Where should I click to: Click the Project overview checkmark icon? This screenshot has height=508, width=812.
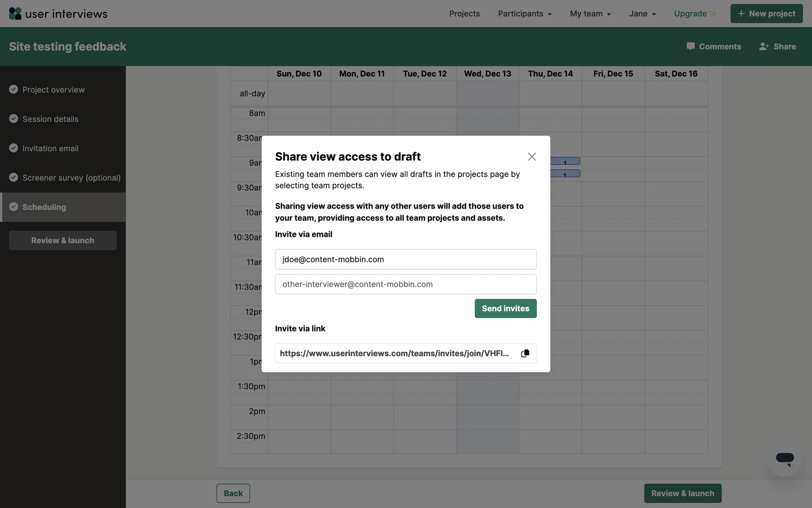pos(14,89)
